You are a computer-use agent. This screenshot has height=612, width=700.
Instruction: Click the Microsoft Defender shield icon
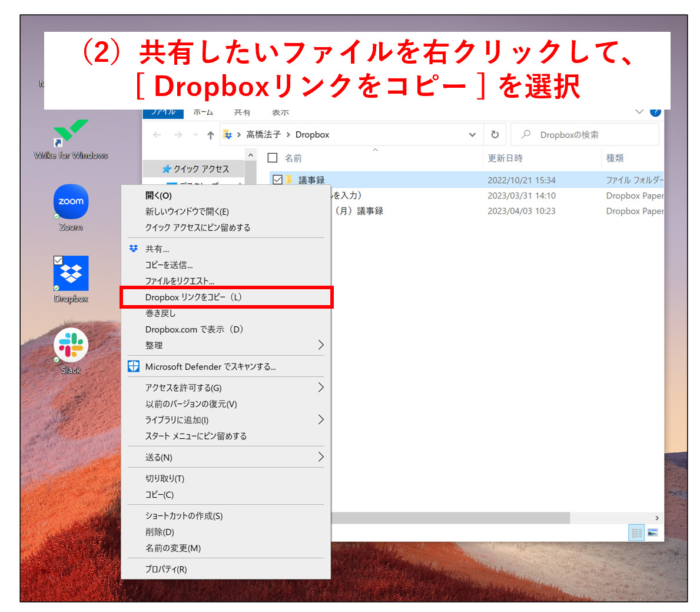point(134,366)
